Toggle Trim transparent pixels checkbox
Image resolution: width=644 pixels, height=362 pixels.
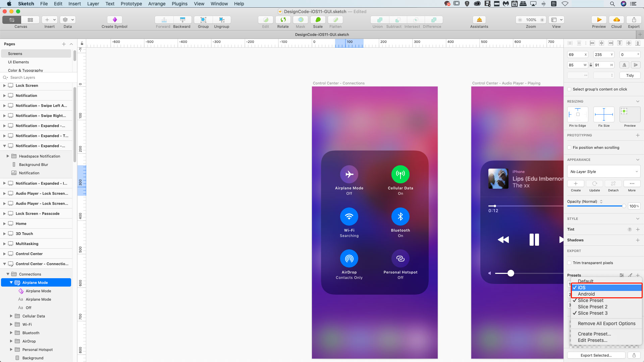(569, 263)
